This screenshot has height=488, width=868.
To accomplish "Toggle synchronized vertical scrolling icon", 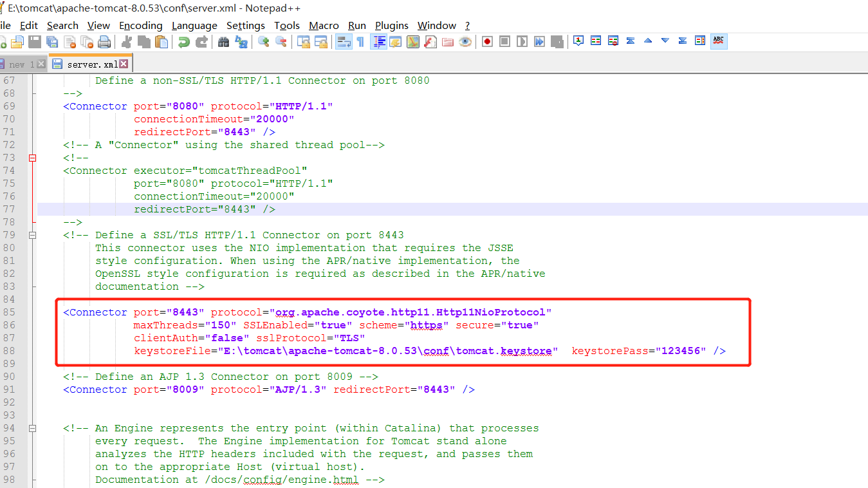I will (304, 42).
